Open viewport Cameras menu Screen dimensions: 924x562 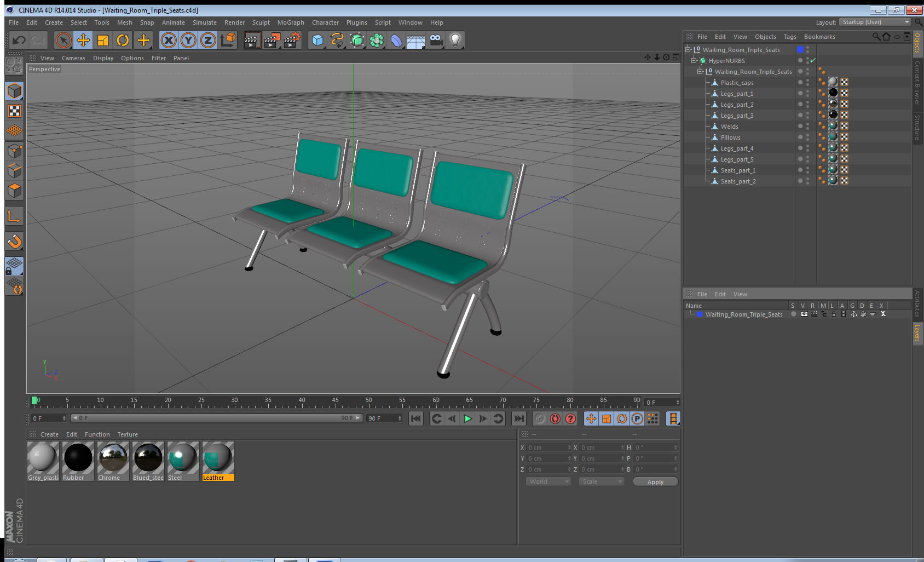(x=73, y=58)
